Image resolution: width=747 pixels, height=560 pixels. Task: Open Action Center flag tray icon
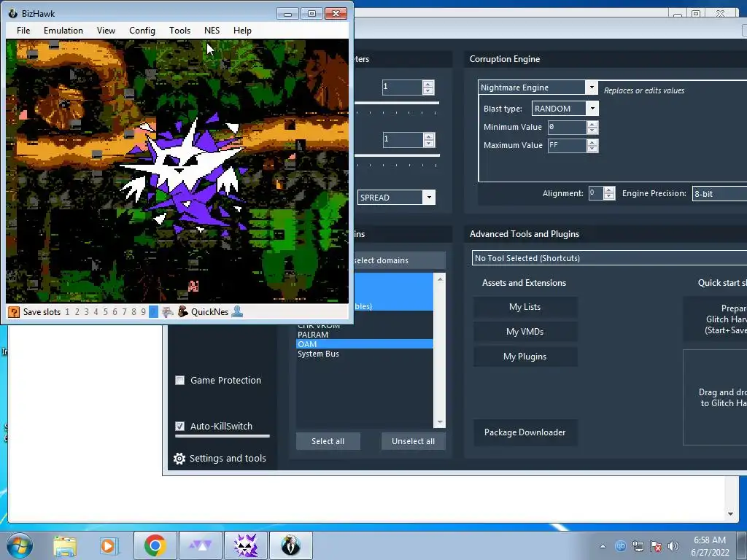(x=656, y=546)
